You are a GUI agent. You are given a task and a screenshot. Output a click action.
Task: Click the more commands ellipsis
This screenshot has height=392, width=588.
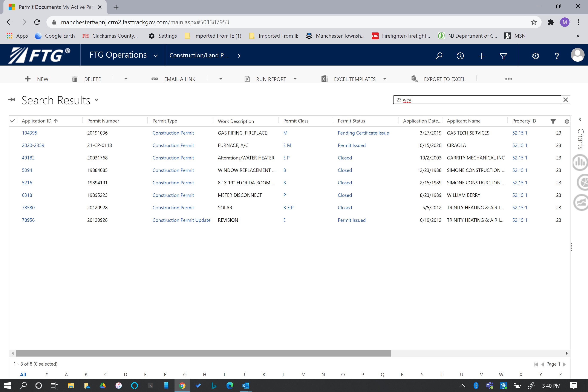508,79
